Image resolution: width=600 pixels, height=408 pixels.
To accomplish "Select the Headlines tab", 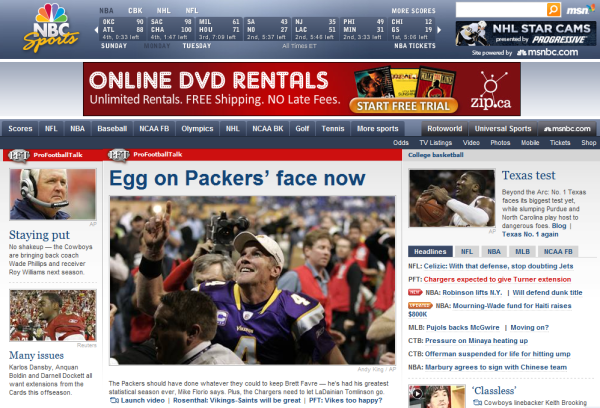I will point(430,251).
